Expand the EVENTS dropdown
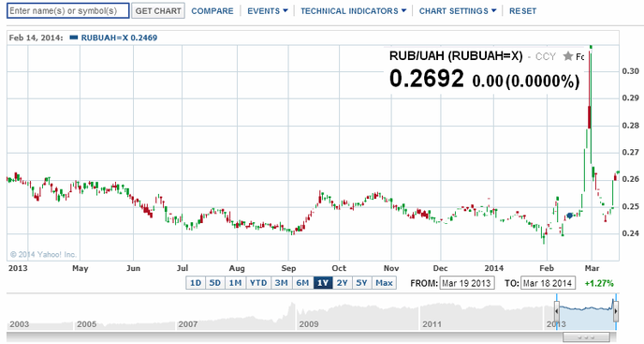The height and width of the screenshot is (344, 644). (268, 11)
